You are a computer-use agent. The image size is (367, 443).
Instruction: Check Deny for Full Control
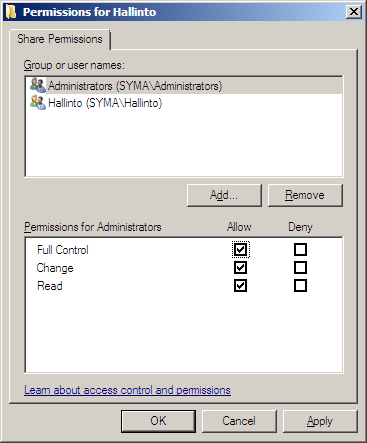coord(300,249)
